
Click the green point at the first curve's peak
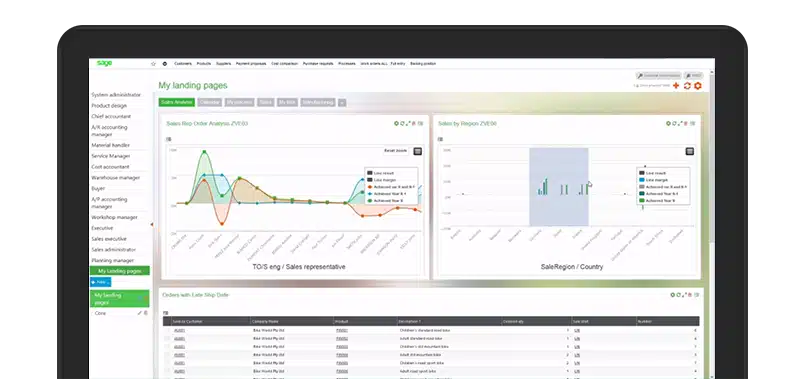(204, 151)
